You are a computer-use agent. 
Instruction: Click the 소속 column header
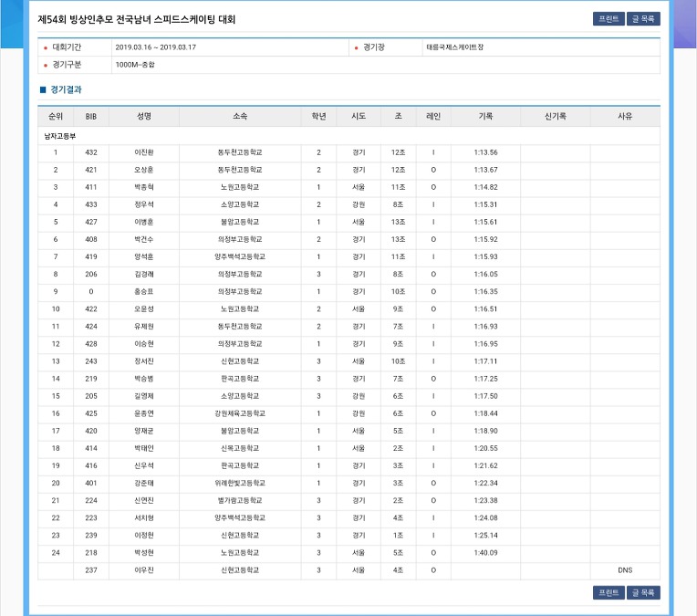point(240,117)
